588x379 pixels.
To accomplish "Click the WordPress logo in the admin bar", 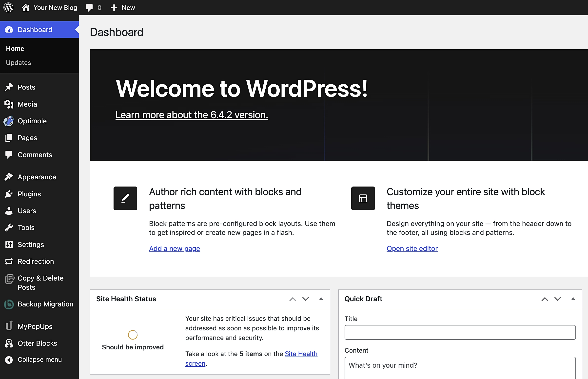I will [x=8, y=7].
